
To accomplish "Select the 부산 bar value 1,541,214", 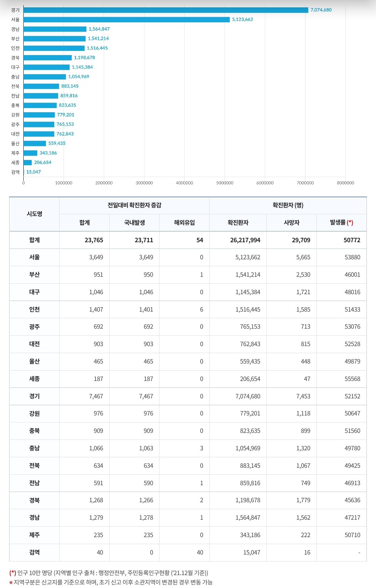I will click(98, 38).
